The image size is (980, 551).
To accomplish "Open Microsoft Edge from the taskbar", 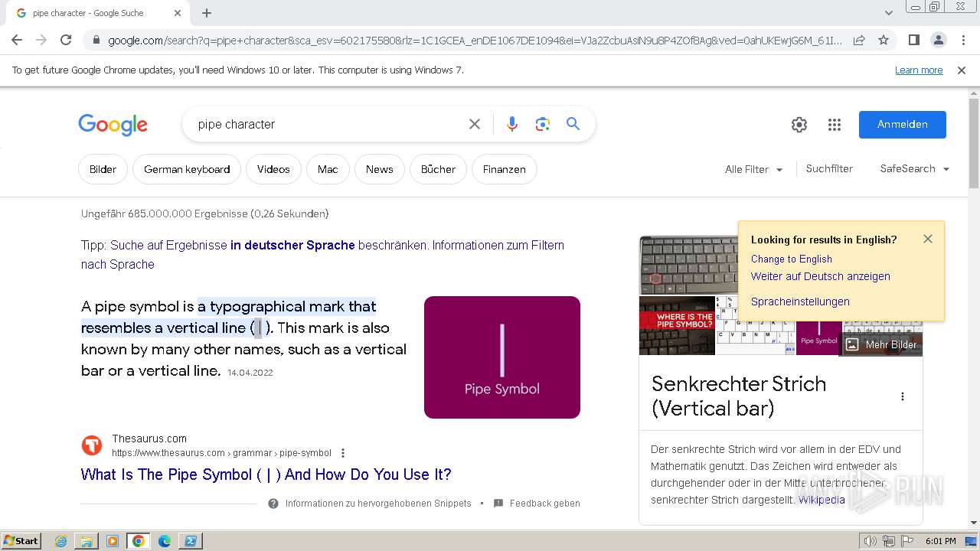I will coord(165,541).
